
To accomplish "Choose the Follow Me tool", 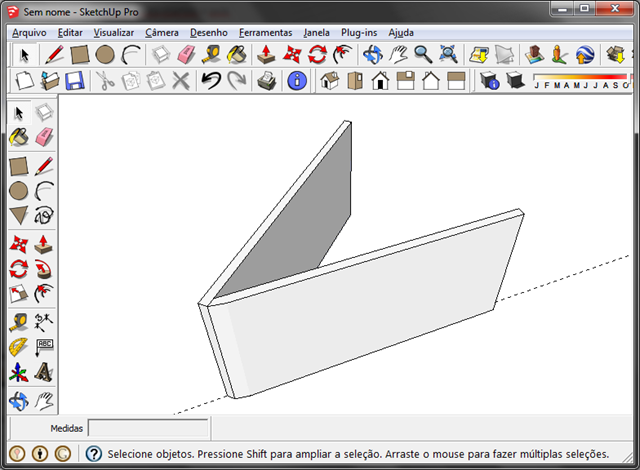I will click(44, 269).
